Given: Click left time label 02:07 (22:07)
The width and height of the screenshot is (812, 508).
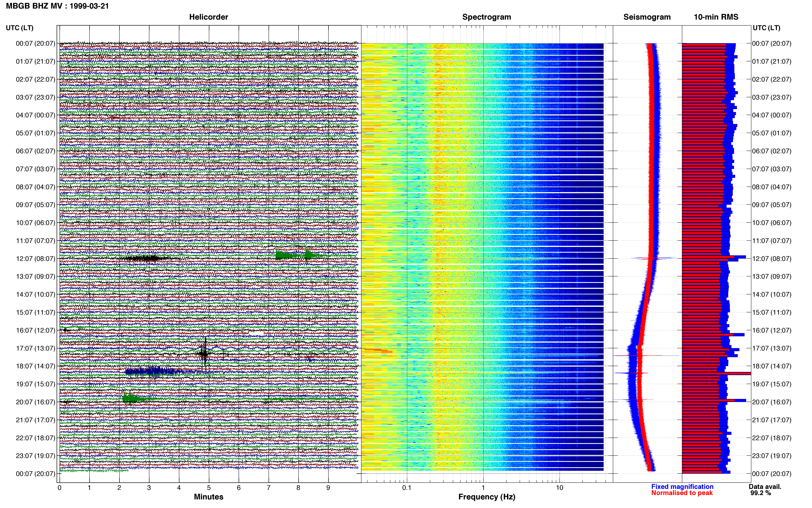Looking at the screenshot, I should click(35, 79).
